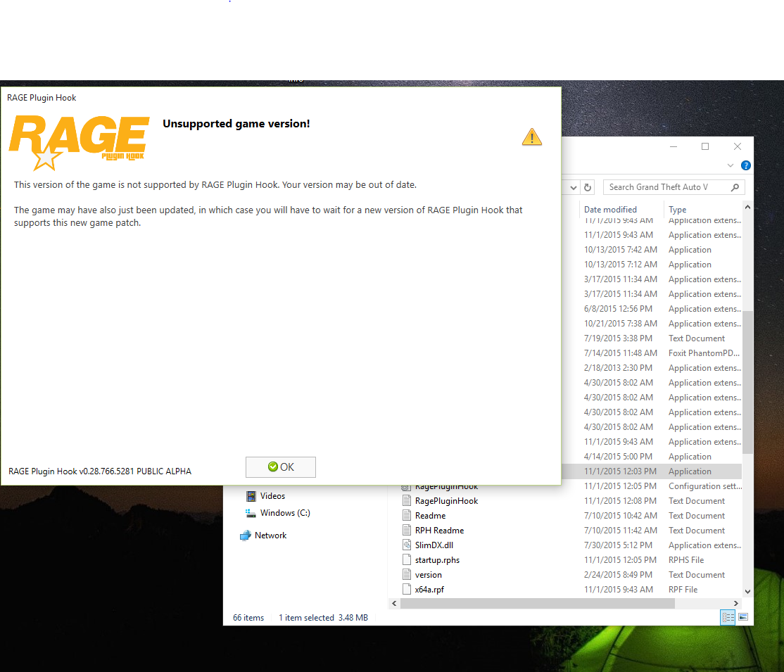Viewport: 784px width, 672px height.
Task: Click the version file icon
Action: [x=407, y=574]
